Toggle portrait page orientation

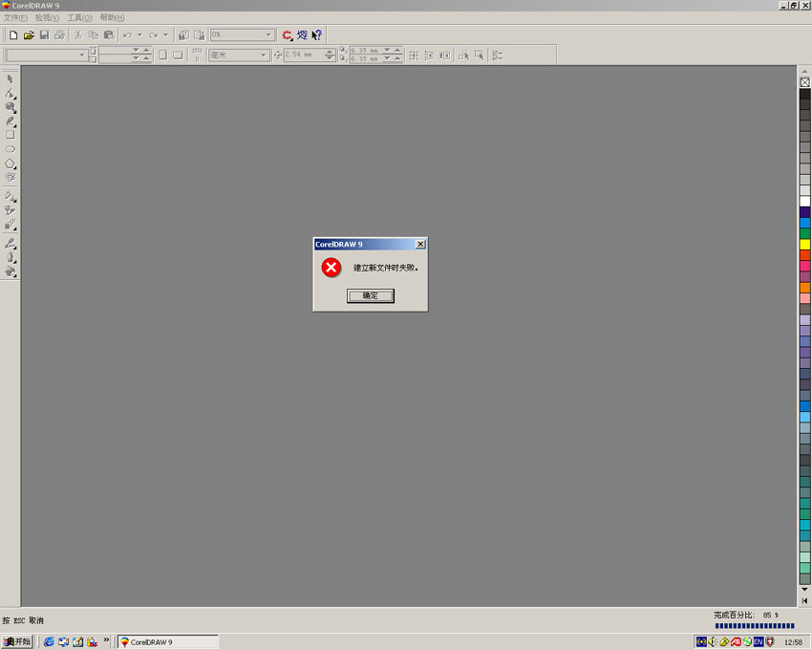pyautogui.click(x=162, y=54)
